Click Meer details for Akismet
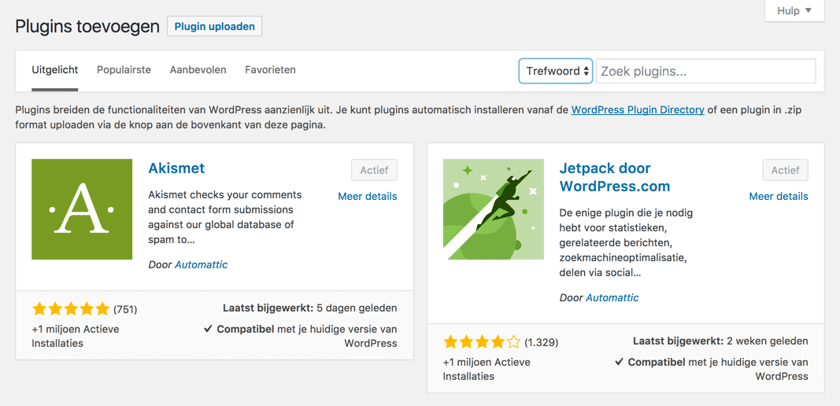This screenshot has width=840, height=406. 368,197
